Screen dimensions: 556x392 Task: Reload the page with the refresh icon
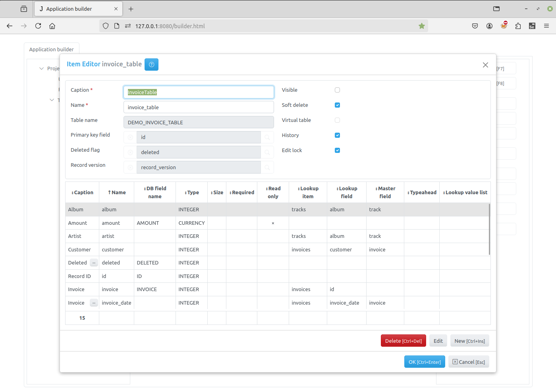38,25
